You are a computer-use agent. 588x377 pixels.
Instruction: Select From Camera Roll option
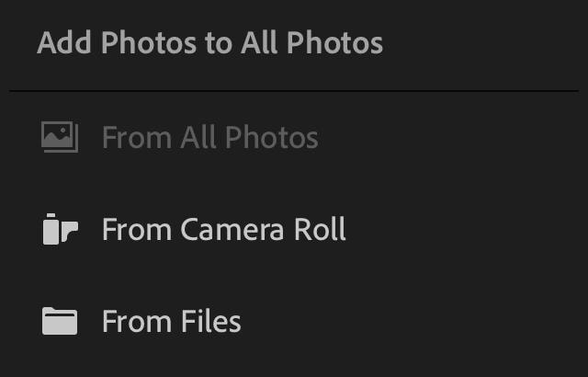pos(294,229)
